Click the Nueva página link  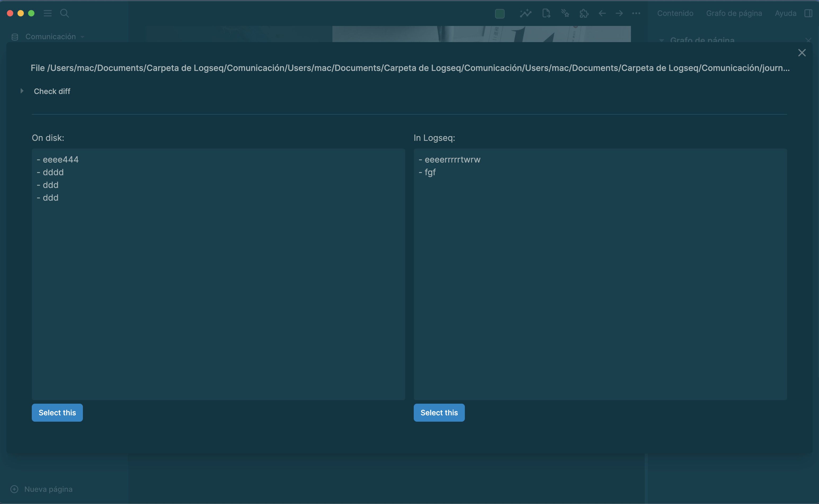(48, 489)
